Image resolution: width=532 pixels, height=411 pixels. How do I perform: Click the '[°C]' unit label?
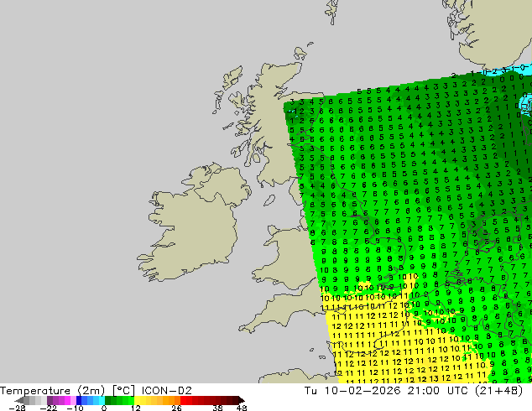124,391
